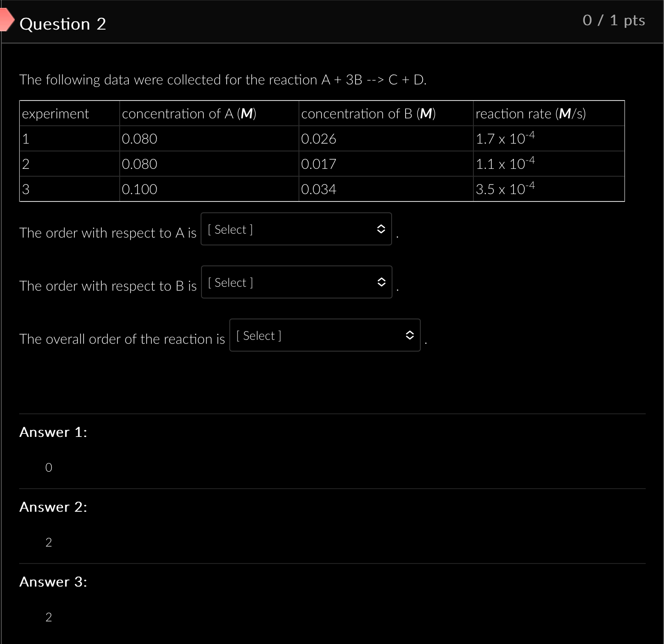Click the Answer 2 section label
This screenshot has width=664, height=644.
(53, 506)
